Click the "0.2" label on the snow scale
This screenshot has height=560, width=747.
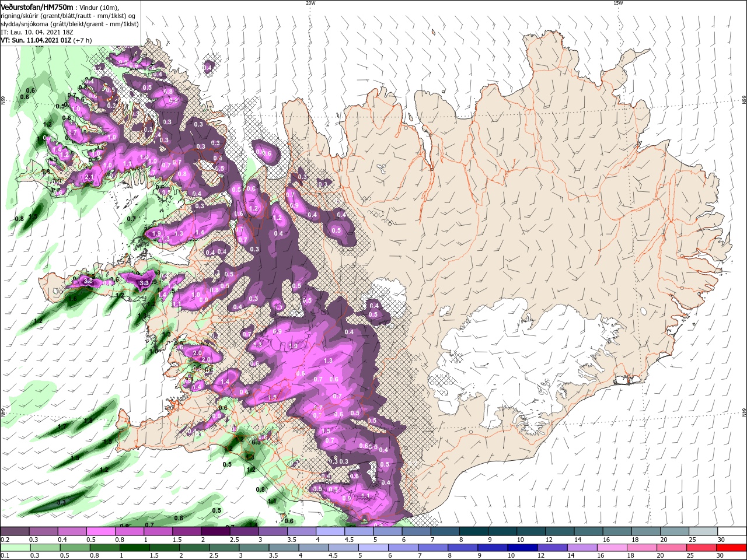[x=4, y=540]
